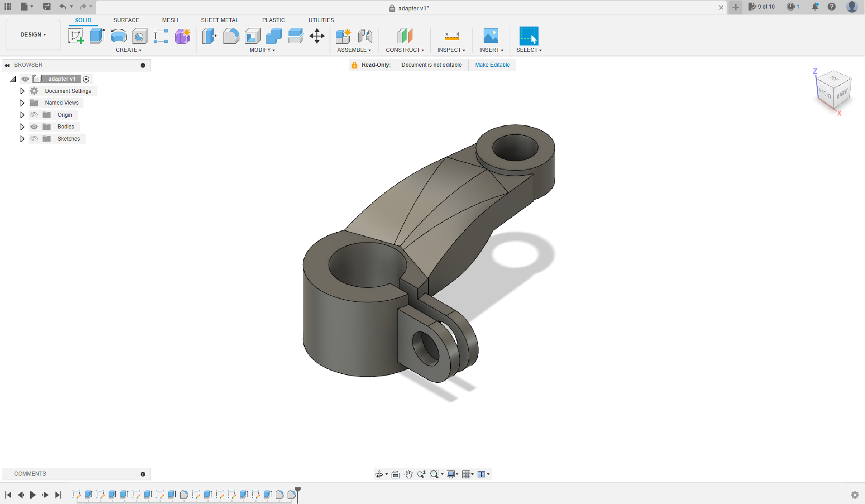Click the Offset Plane construct icon
Viewport: 865px width, 504px height.
(x=405, y=36)
